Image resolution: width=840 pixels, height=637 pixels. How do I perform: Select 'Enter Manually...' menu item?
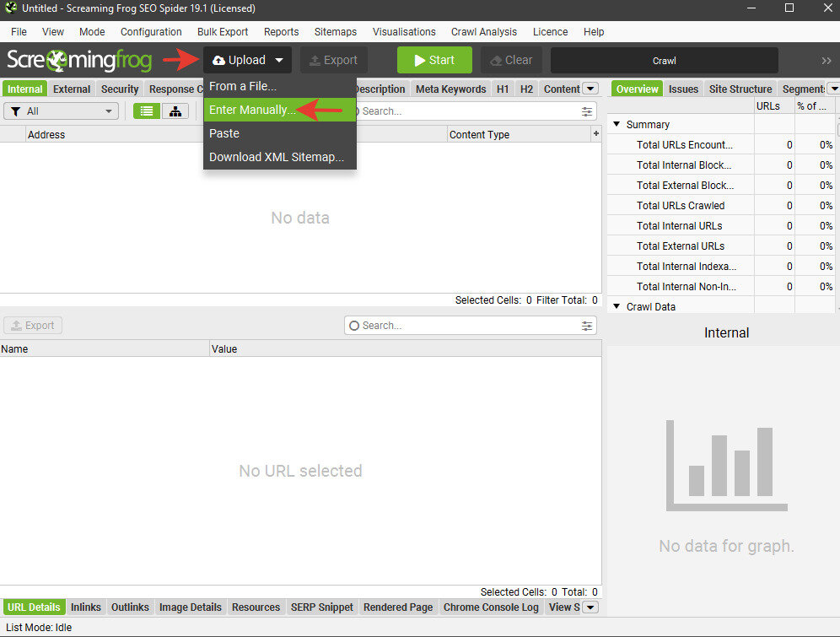pos(280,110)
